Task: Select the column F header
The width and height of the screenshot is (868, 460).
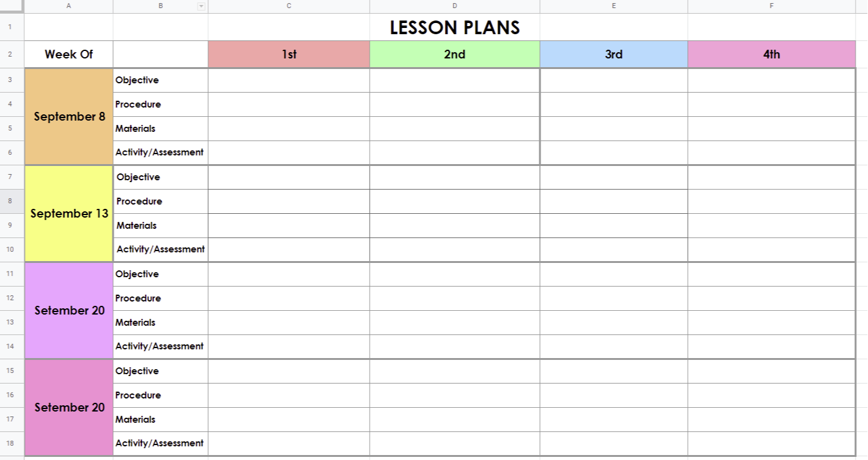Action: (x=772, y=6)
